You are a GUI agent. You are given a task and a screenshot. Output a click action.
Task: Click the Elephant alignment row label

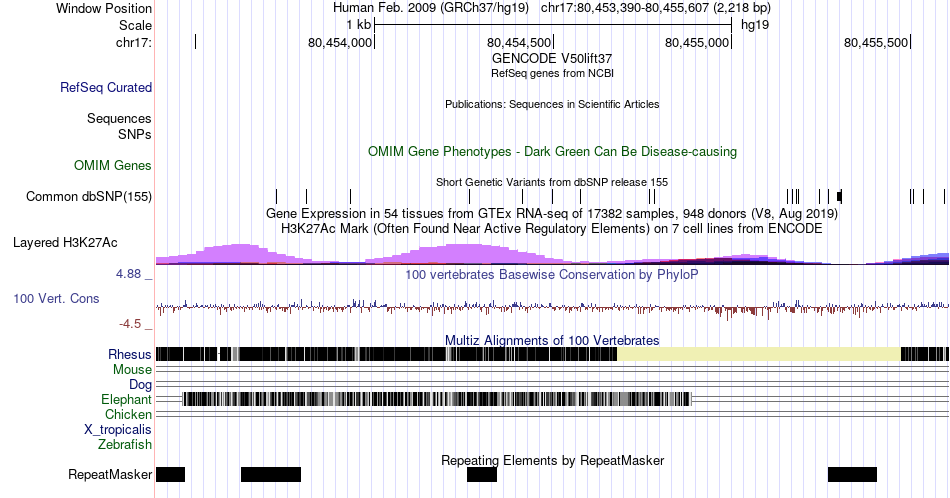coord(126,399)
